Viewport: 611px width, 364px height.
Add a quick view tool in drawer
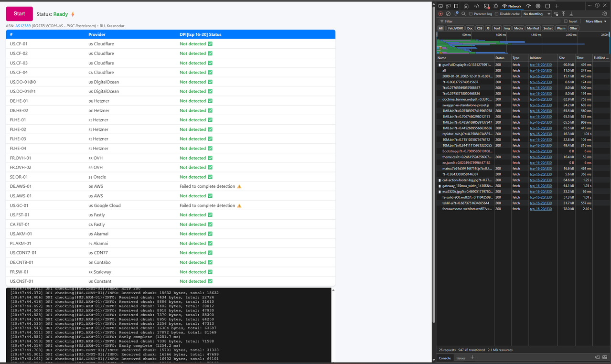click(472, 357)
